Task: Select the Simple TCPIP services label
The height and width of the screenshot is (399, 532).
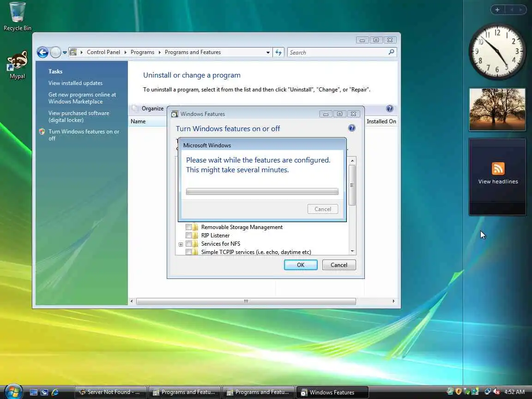Action: click(x=256, y=252)
